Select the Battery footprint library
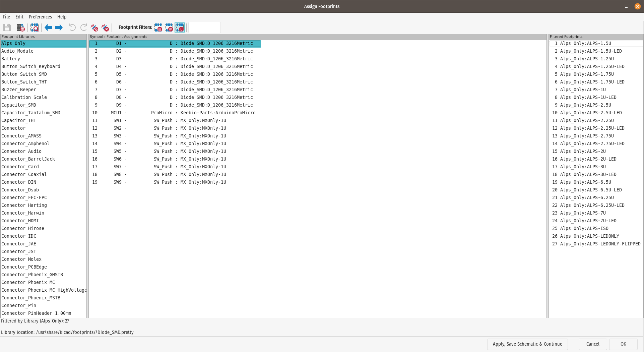Image resolution: width=644 pixels, height=352 pixels. coord(11,59)
